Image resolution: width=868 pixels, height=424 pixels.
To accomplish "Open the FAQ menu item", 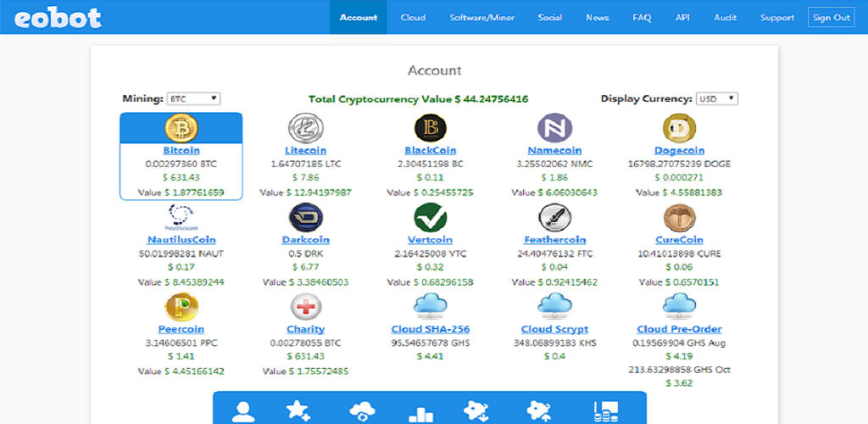I will click(x=643, y=17).
